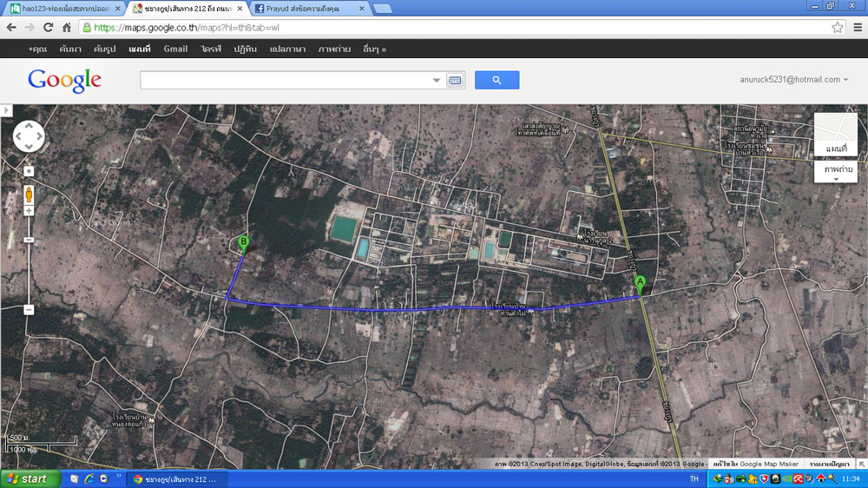This screenshot has width=868, height=488.
Task: Switch to map view thumbnail
Action: (x=835, y=136)
